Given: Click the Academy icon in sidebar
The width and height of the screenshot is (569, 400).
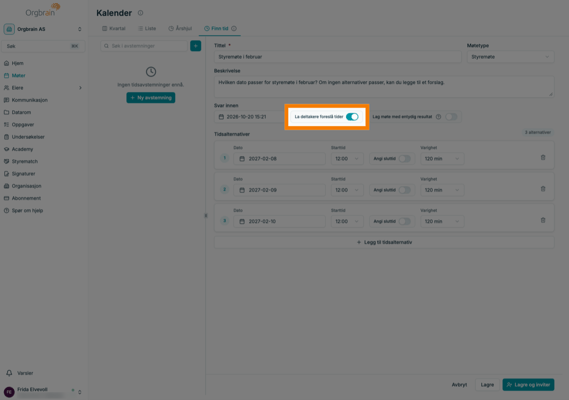Looking at the screenshot, I should 7,149.
